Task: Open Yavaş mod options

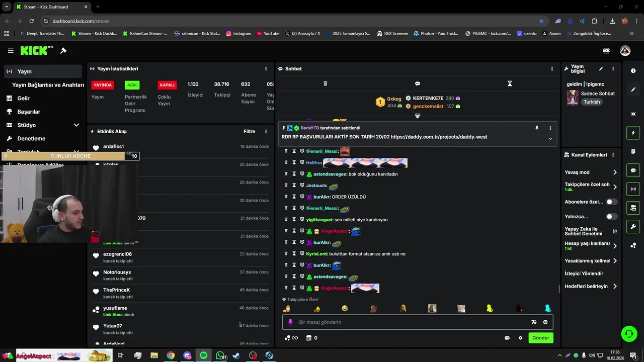Action: [x=591, y=172]
